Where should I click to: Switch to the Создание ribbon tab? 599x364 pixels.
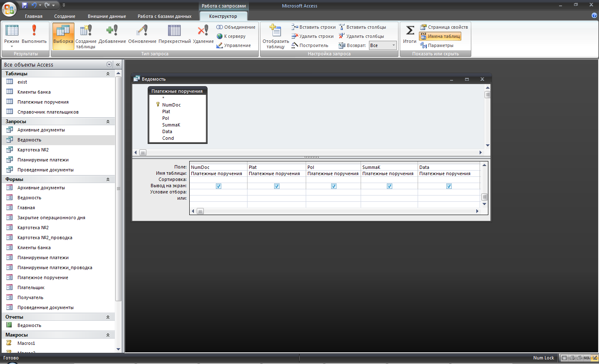(65, 16)
